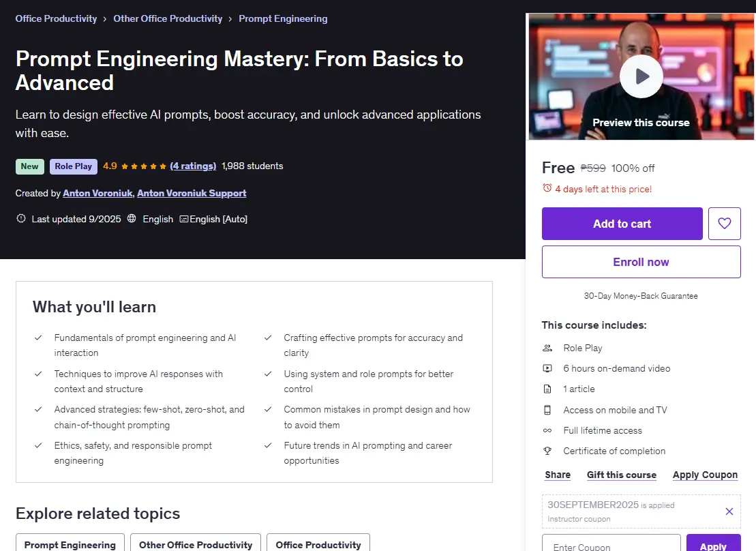The image size is (756, 551).
Task: Click the Full lifetime access text
Action: point(603,430)
